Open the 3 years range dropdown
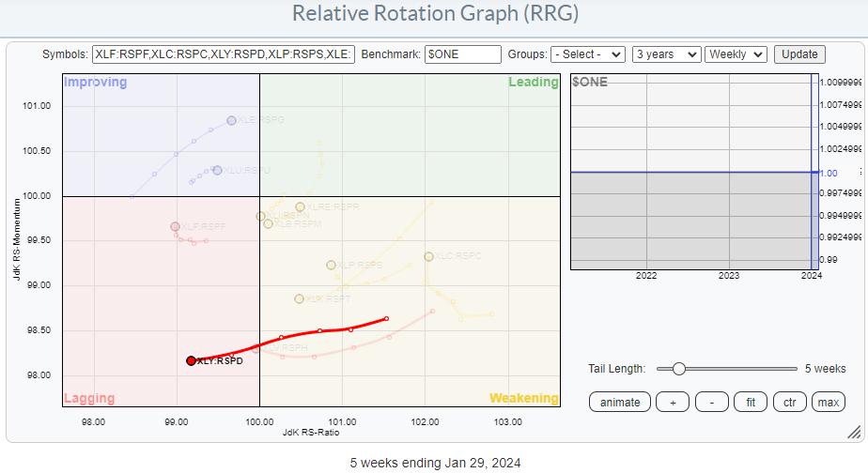The height and width of the screenshot is (473, 868). pyautogui.click(x=666, y=54)
